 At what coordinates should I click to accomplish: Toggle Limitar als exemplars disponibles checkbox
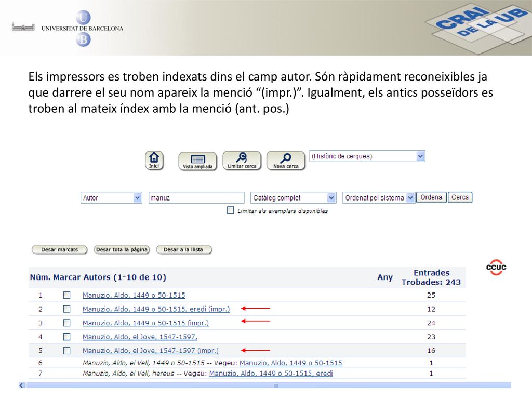pos(230,210)
